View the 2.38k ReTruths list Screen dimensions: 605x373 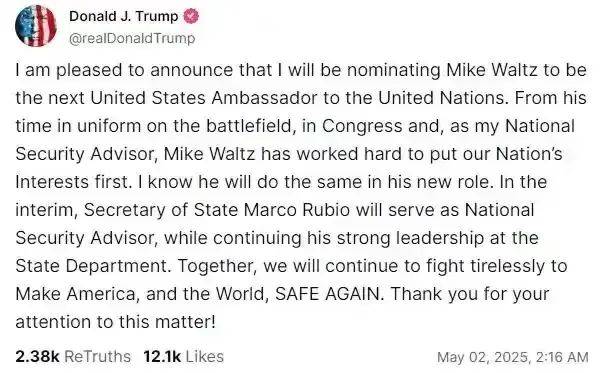(x=73, y=356)
